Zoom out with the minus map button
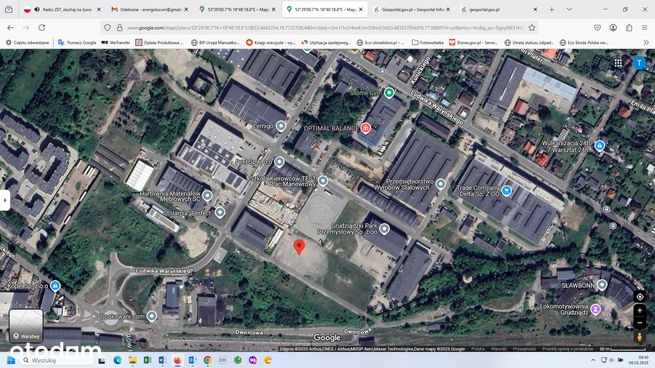 (x=640, y=322)
